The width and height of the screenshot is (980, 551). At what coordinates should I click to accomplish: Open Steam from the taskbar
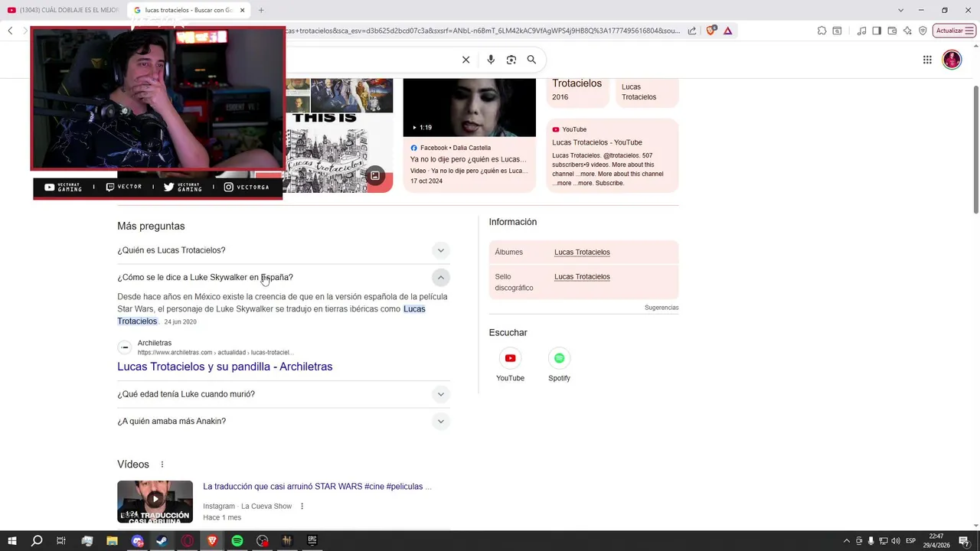point(162,541)
